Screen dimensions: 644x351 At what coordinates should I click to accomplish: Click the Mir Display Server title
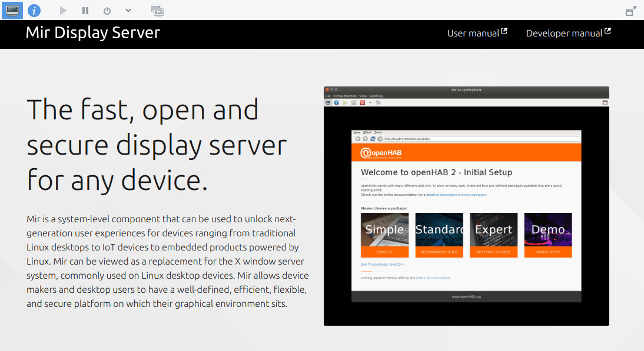(x=93, y=32)
